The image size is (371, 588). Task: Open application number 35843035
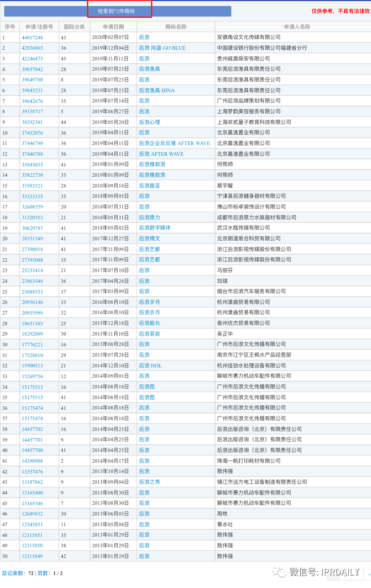click(32, 165)
